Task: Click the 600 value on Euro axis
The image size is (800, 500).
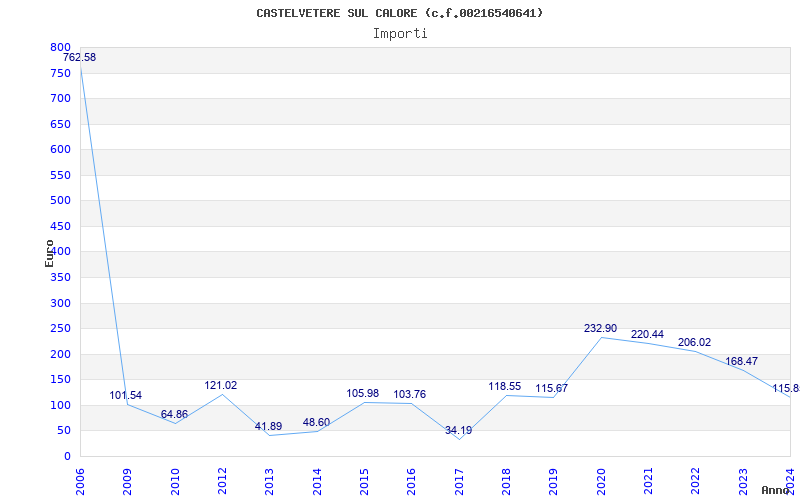Action: [60, 149]
